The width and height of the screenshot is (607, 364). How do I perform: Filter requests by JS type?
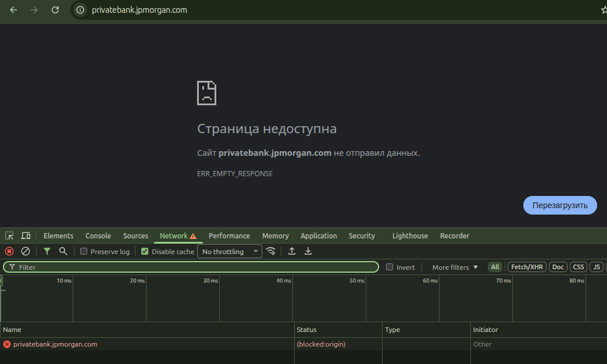597,267
